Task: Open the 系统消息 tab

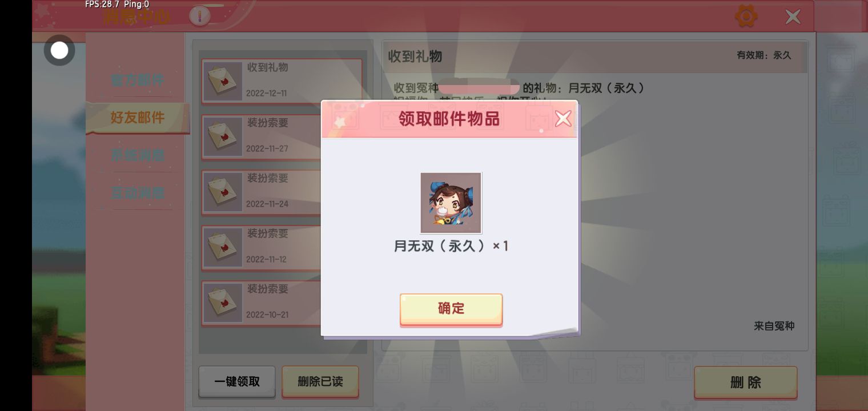Action: (x=138, y=155)
